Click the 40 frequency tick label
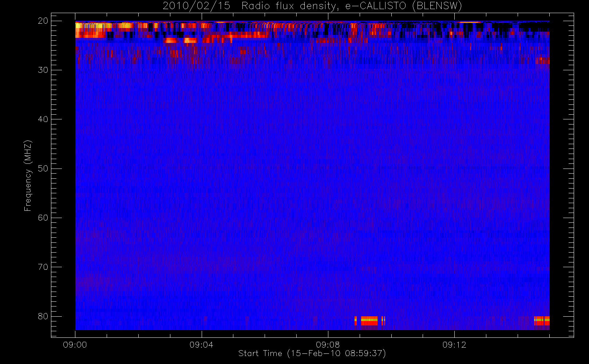The image size is (589, 364). [43, 119]
